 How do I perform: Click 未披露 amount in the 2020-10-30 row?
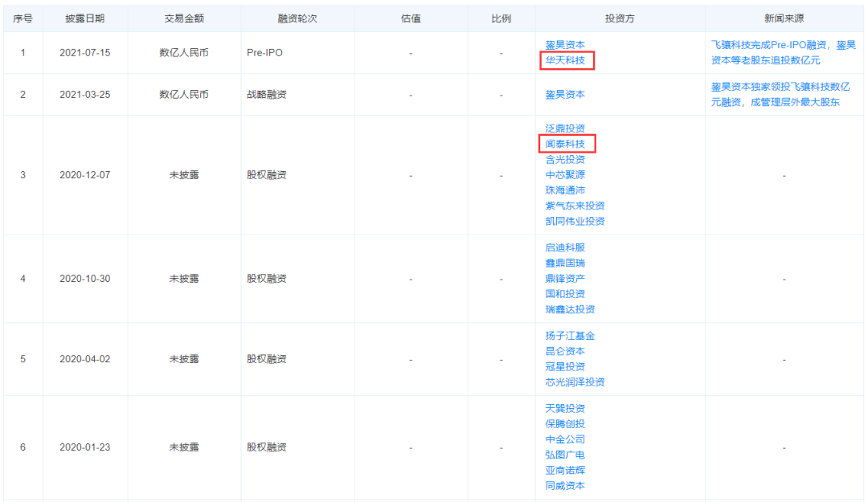[x=184, y=279]
